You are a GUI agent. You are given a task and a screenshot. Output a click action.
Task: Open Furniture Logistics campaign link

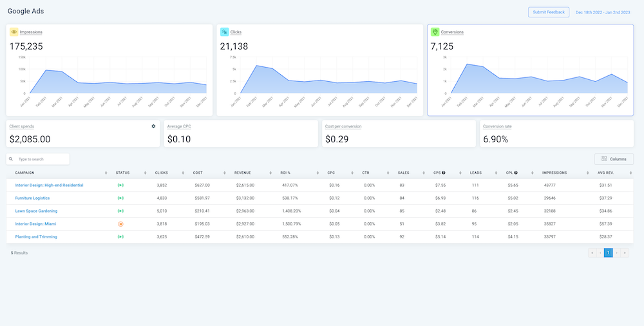point(32,198)
